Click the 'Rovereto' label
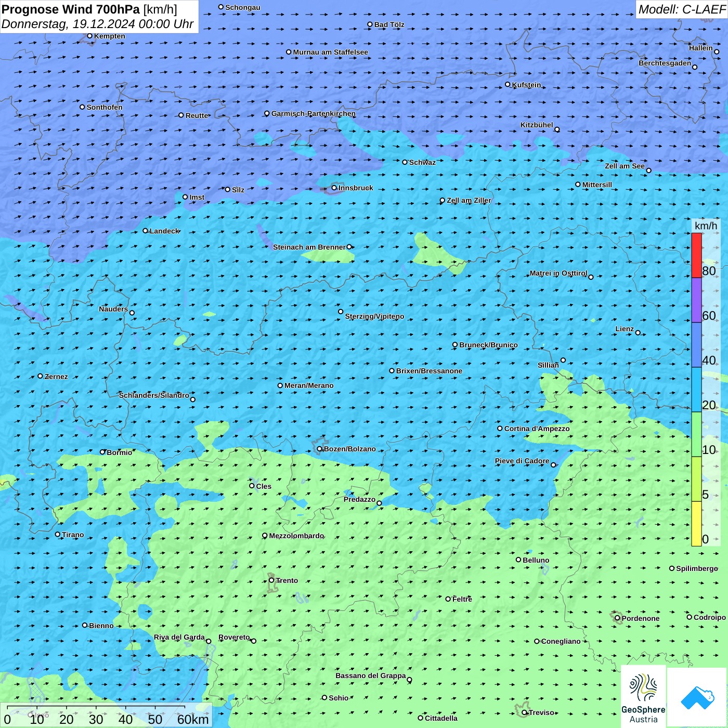728x728 pixels. (234, 637)
